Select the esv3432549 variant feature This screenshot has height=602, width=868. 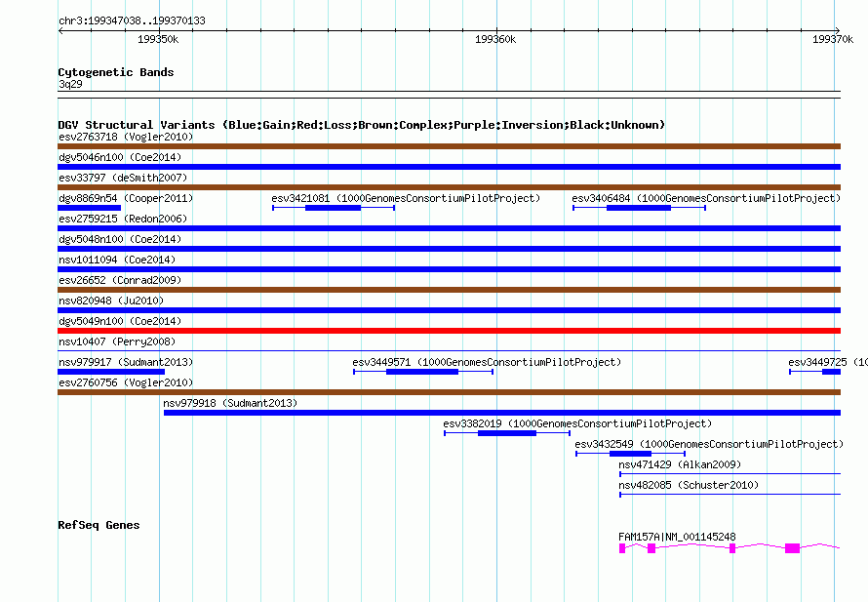point(630,454)
